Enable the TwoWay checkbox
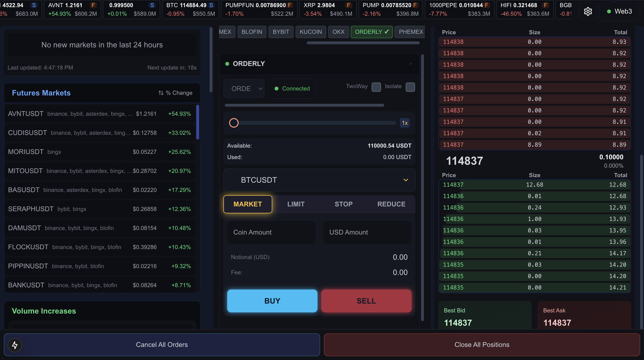The width and height of the screenshot is (644, 360). (376, 87)
